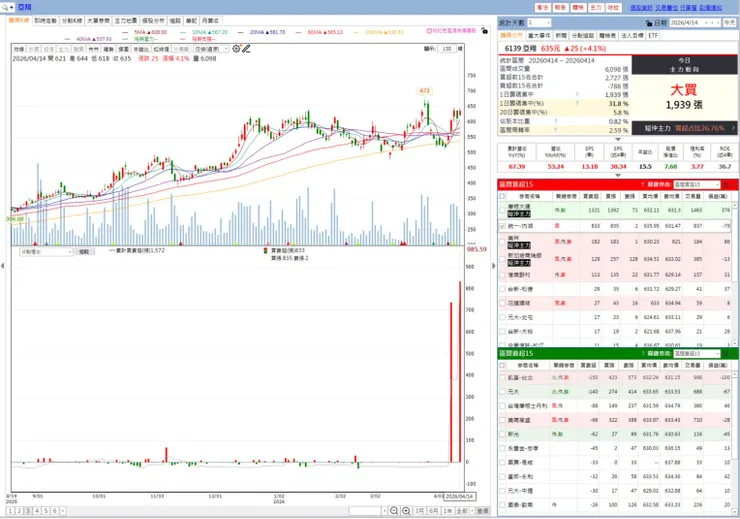740x519 pixels.
Task: Click question mark in red 區間買超15 header
Action: (642, 184)
